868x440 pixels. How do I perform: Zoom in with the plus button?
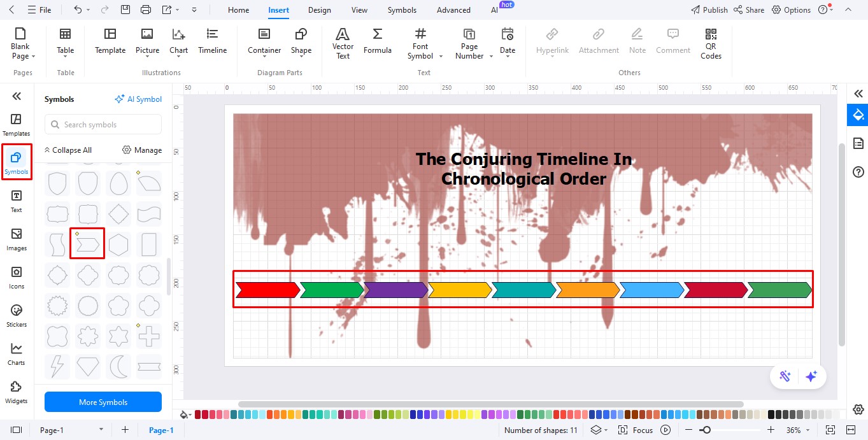point(771,430)
